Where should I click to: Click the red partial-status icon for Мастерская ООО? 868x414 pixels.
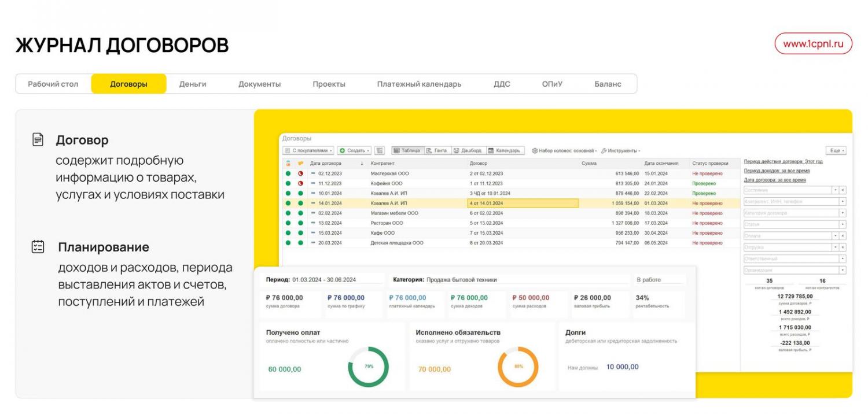pos(300,173)
